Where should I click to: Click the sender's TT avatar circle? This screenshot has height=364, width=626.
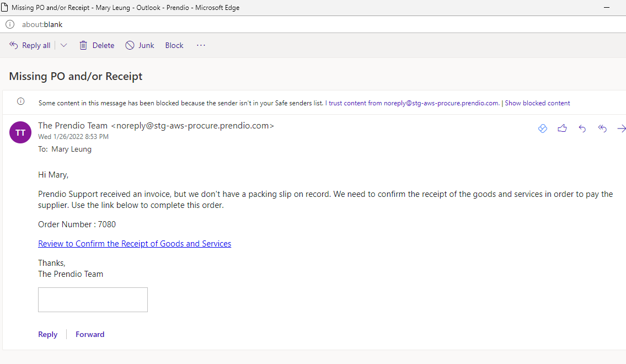tap(20, 132)
